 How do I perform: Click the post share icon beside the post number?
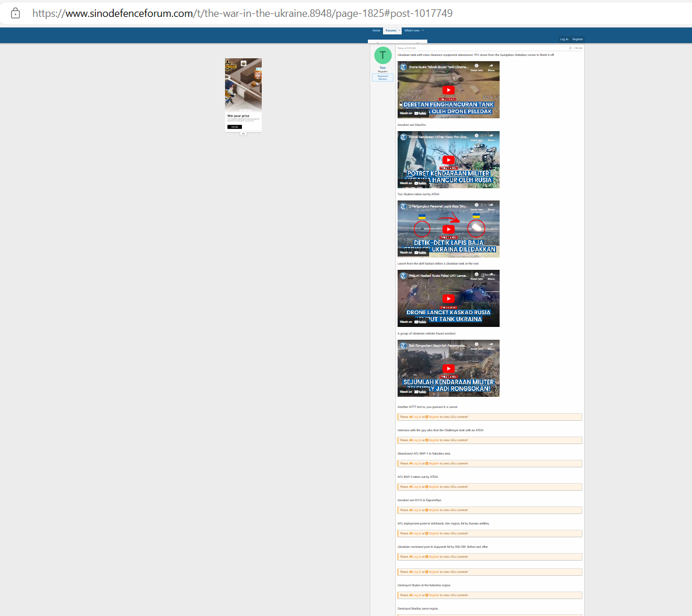coord(570,48)
